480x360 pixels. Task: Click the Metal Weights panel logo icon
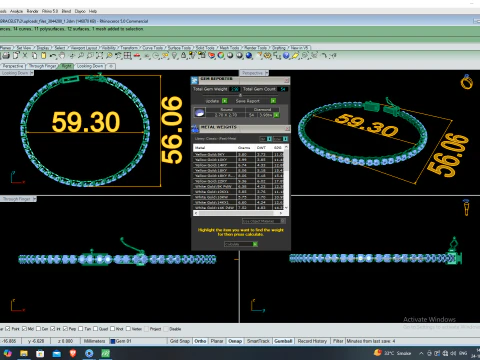click(x=195, y=129)
